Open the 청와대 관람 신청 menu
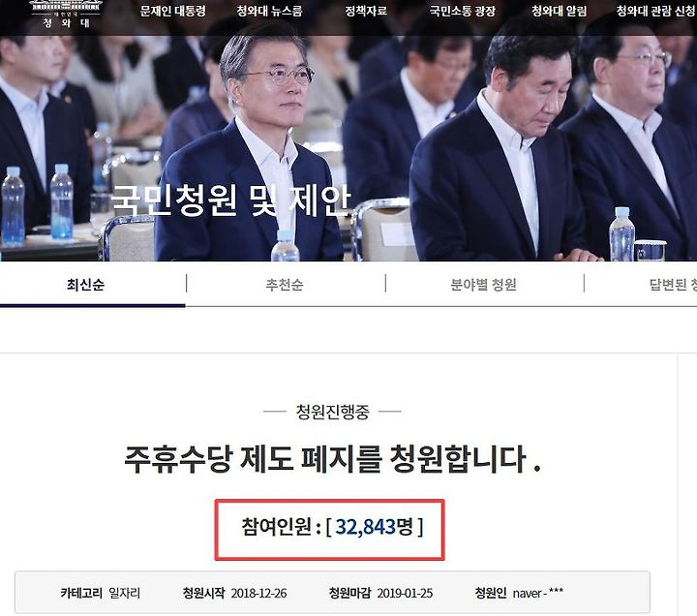697x616 pixels. tap(656, 11)
